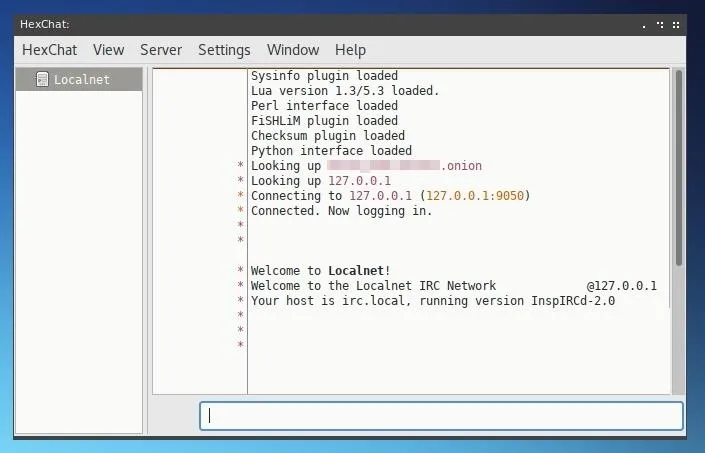This screenshot has width=705, height=453.
Task: Click the 'FiSHLiM plugin loaded' line
Action: coord(324,120)
